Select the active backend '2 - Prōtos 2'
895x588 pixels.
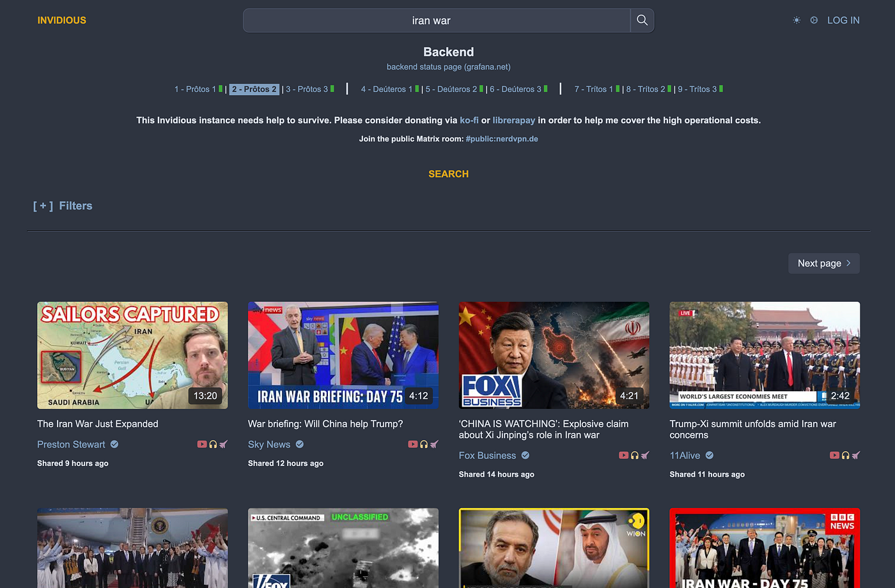254,89
